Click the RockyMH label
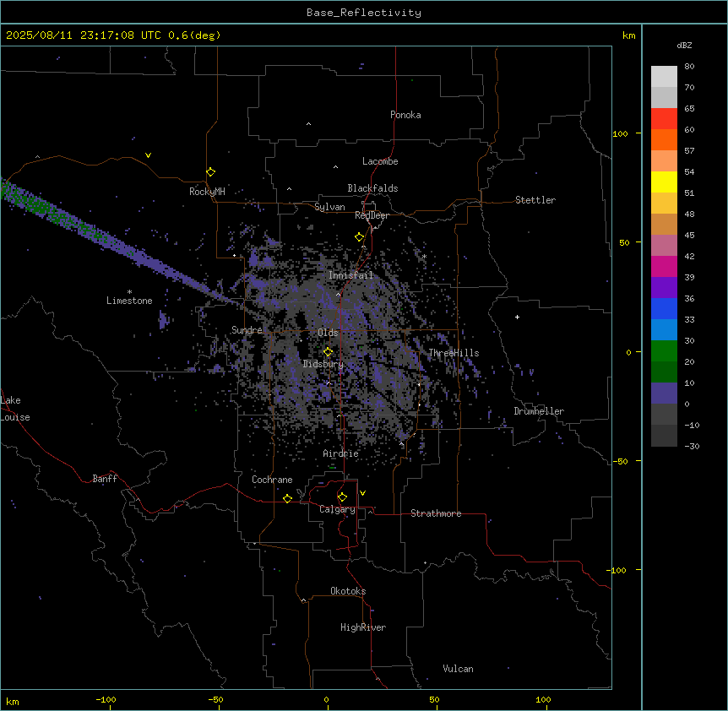The width and height of the screenshot is (728, 711). [x=207, y=192]
